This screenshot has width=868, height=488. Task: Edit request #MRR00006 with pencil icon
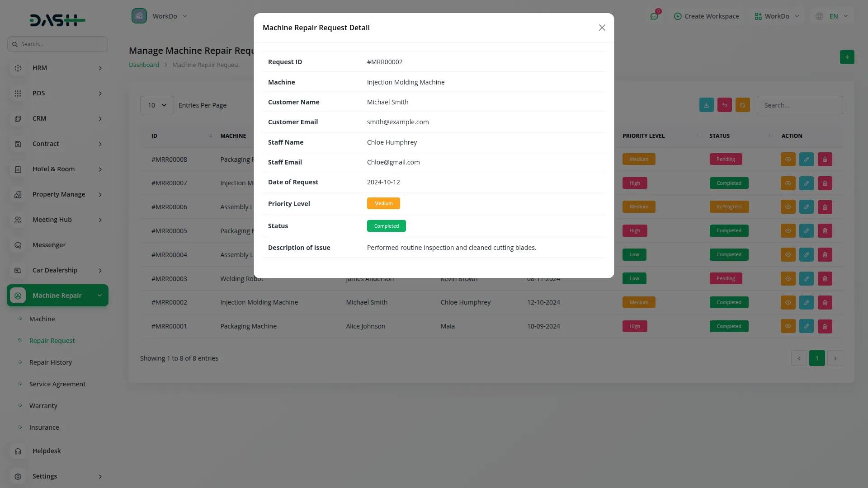[806, 207]
